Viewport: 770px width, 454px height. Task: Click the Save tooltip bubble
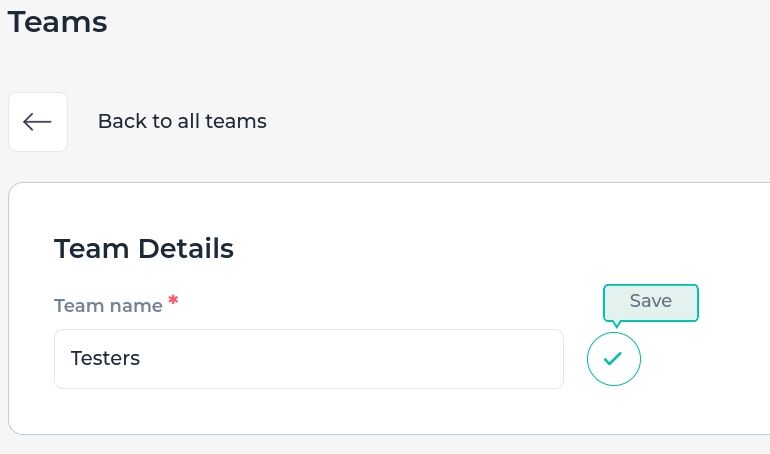651,303
